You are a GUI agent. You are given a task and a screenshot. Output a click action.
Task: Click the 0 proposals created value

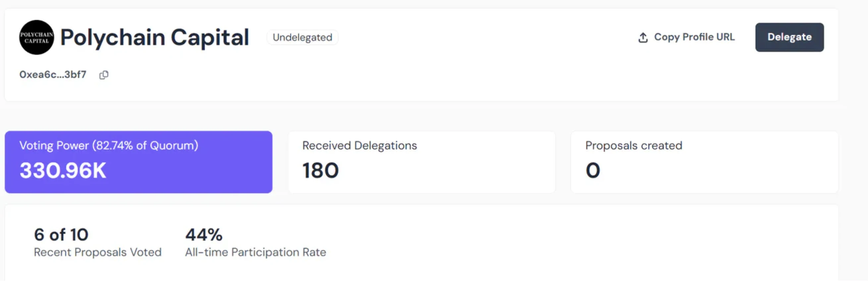[593, 170]
